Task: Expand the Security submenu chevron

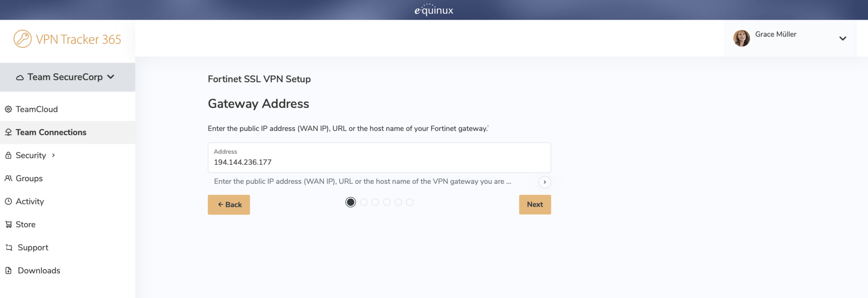Action: coord(53,155)
